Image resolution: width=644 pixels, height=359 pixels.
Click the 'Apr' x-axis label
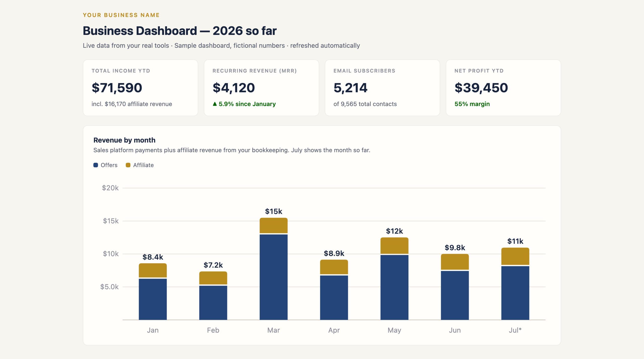click(334, 330)
